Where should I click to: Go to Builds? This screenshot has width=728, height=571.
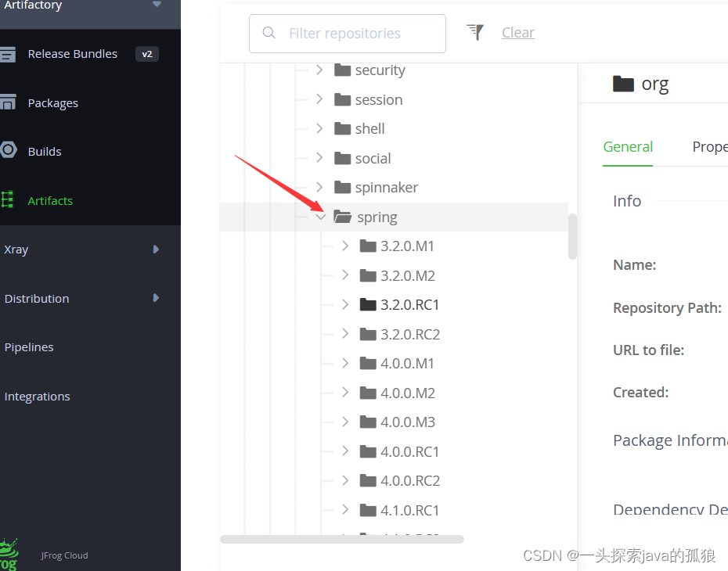(x=45, y=152)
